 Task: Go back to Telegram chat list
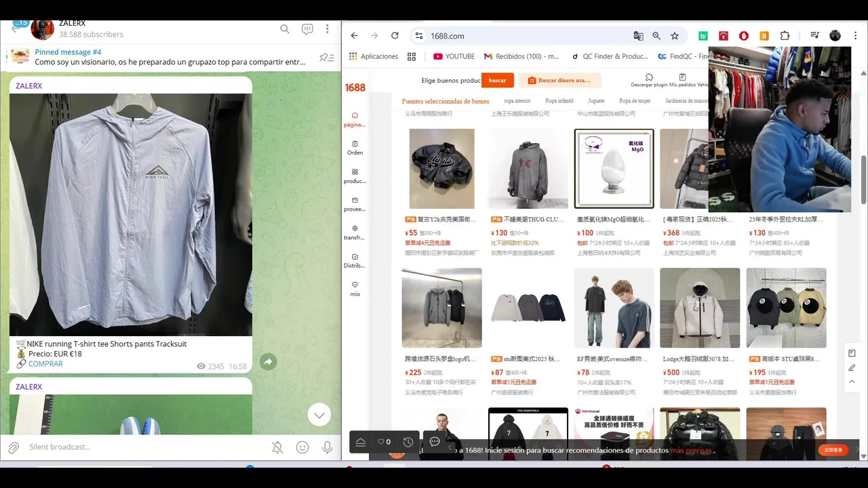click(x=17, y=28)
